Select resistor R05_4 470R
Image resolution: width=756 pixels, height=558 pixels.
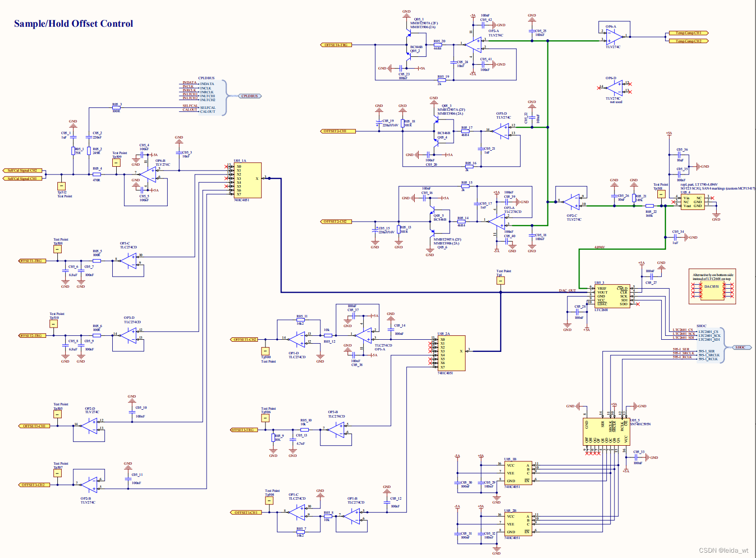97,174
